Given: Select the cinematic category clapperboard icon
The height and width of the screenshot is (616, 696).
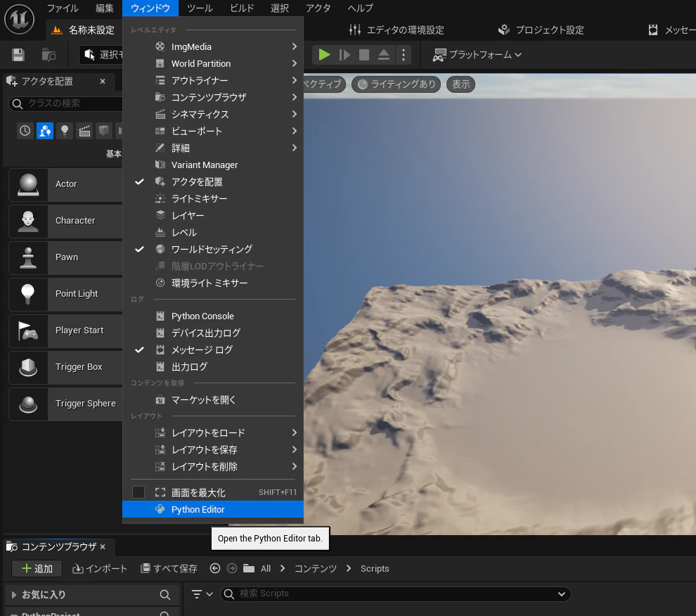Looking at the screenshot, I should [x=84, y=131].
